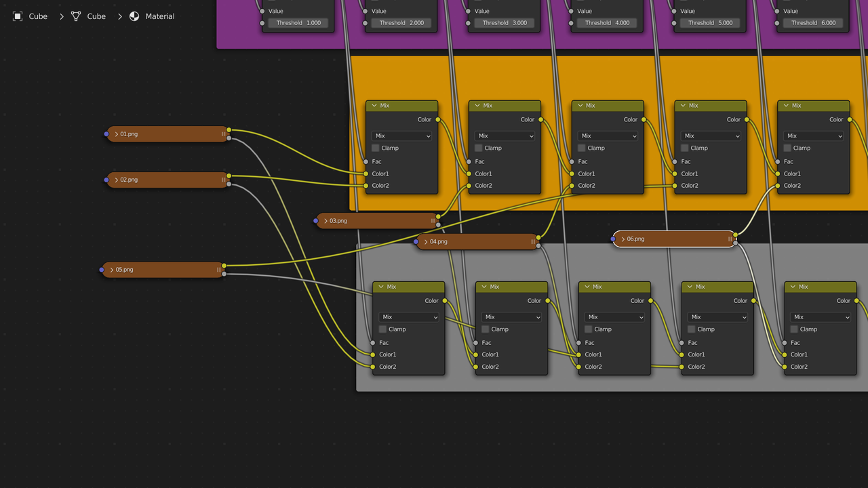This screenshot has width=868, height=488.
Task: Enable Clamp on fourth Mix node in orange frame
Action: click(685, 148)
